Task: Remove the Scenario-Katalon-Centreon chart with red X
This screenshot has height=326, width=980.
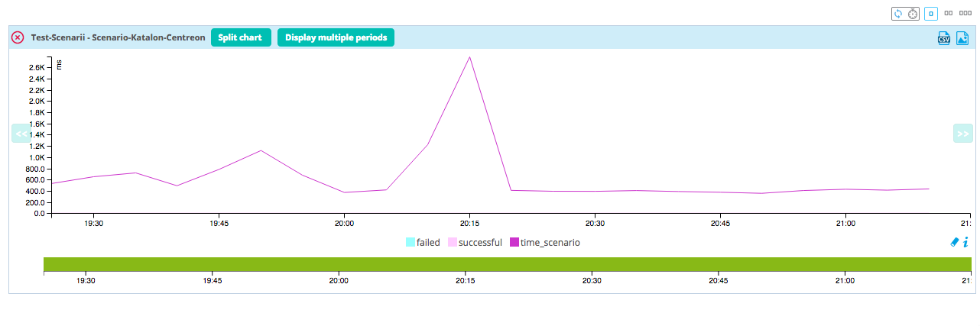Action: [x=18, y=37]
